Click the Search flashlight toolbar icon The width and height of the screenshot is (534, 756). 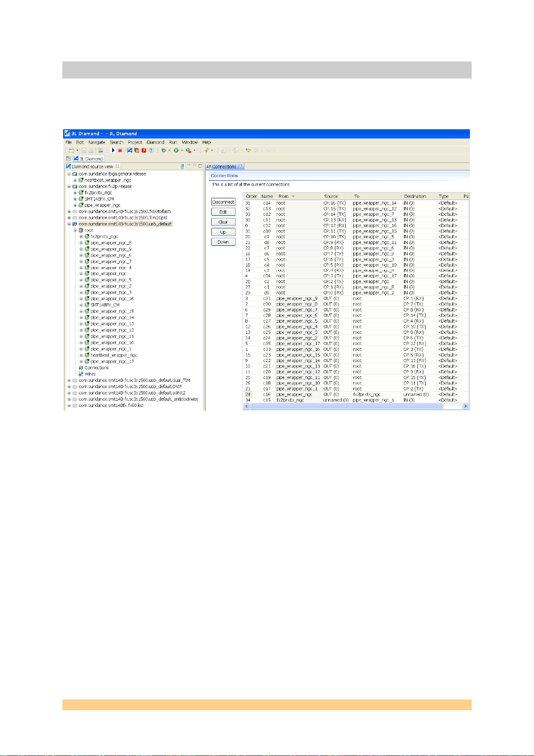coord(206,150)
